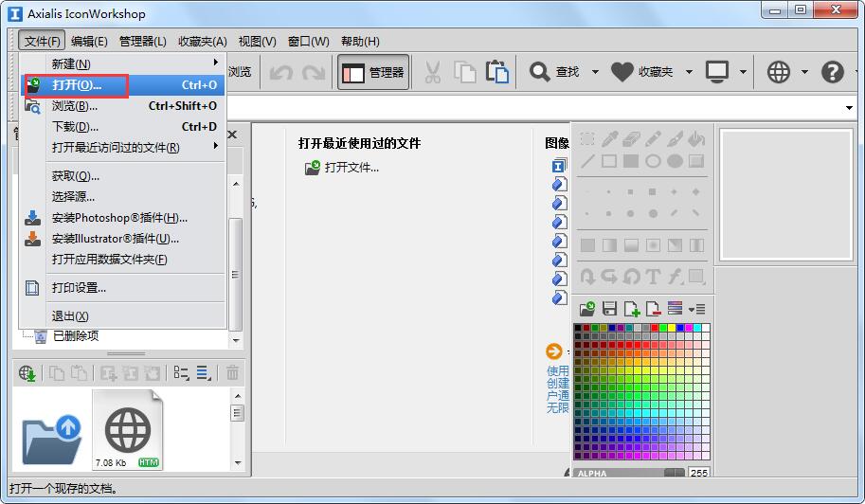Select 安装Illustrator®插件(U)... entry
The height and width of the screenshot is (504, 865).
122,239
